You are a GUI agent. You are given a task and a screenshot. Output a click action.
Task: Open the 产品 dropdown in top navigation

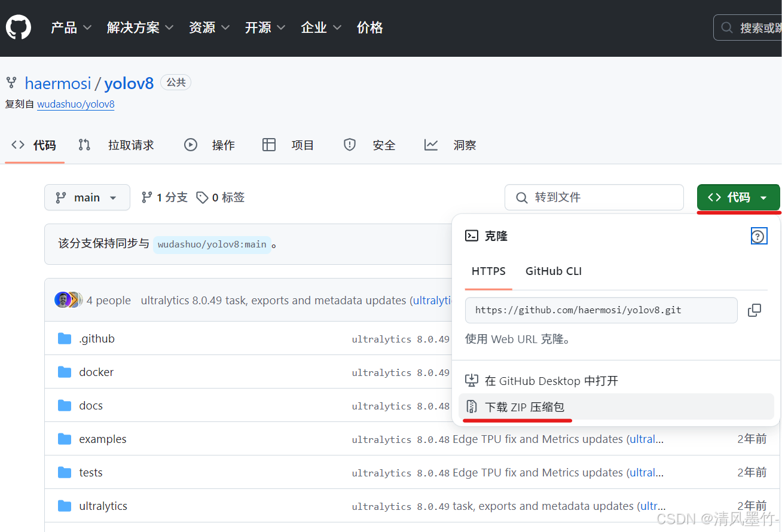[x=71, y=27]
